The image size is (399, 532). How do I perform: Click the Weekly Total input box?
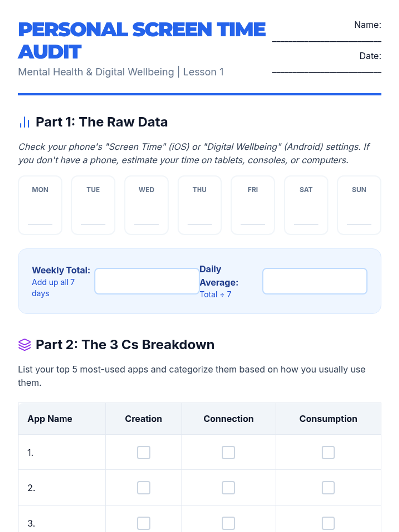[x=147, y=281]
